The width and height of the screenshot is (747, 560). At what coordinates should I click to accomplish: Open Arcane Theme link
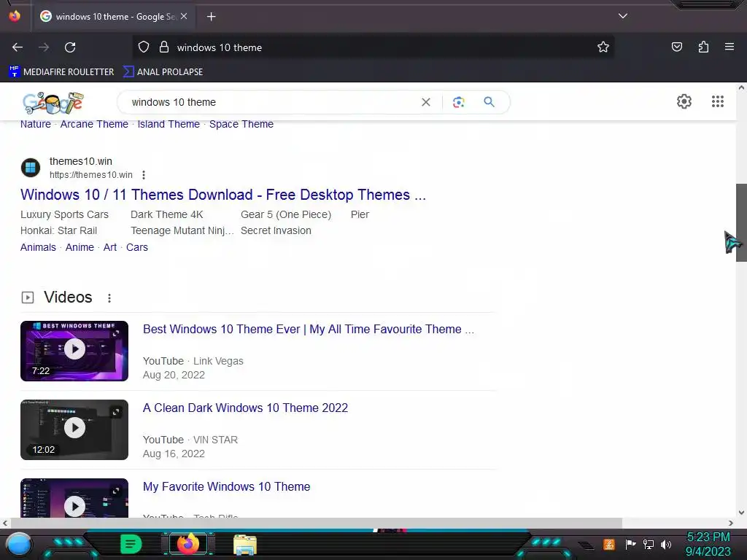[x=94, y=124]
